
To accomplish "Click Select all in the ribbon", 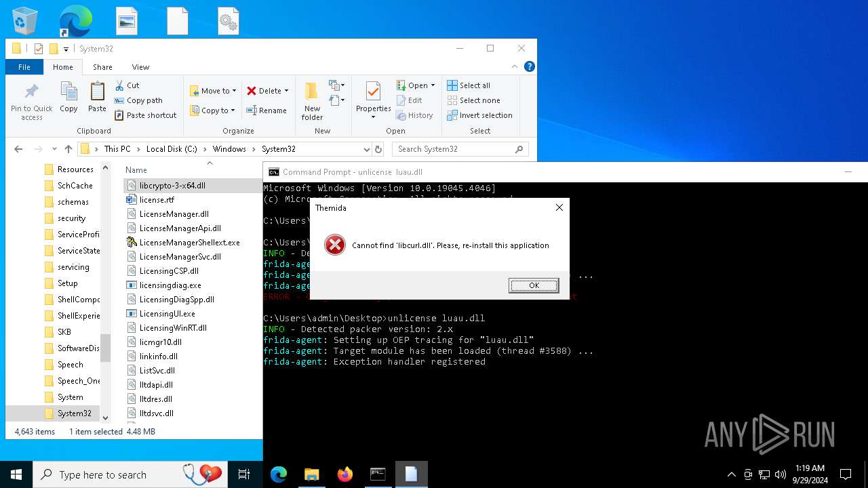I will tap(469, 85).
